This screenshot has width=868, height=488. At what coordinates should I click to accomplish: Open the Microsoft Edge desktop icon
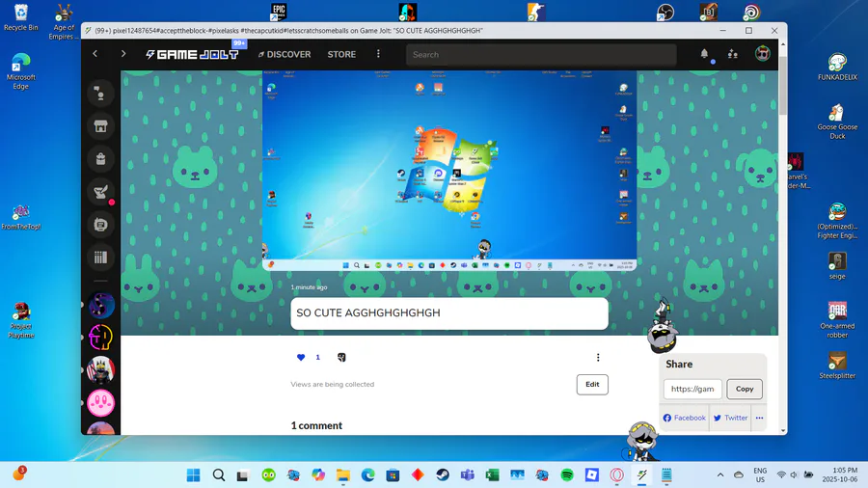pos(20,70)
